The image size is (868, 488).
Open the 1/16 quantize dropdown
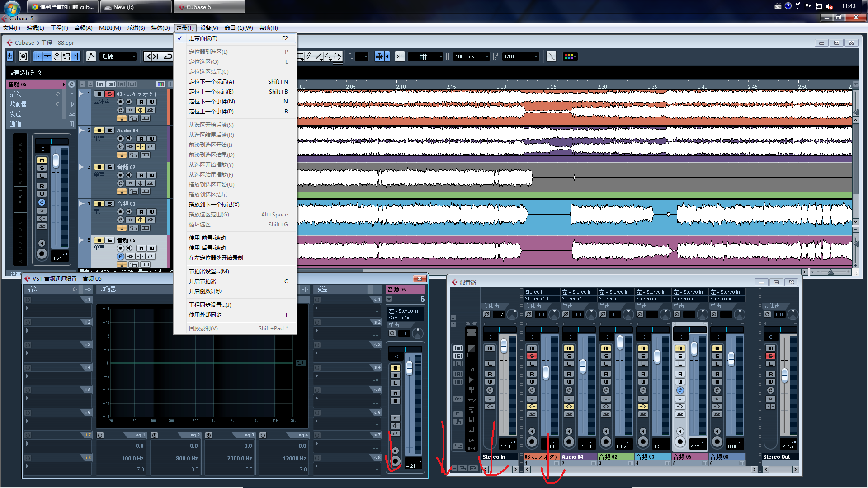(x=521, y=56)
